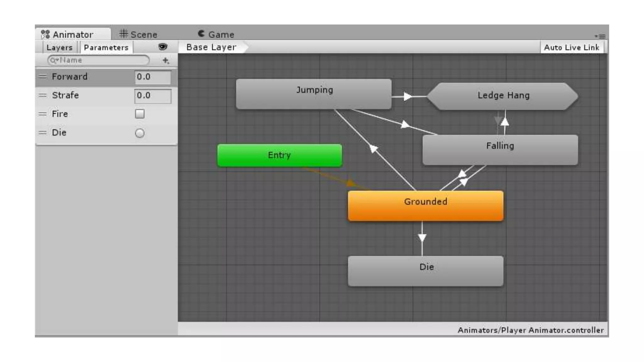Screen dimensions: 644x362
Task: Click the Animator tab icon
Action: coord(45,34)
